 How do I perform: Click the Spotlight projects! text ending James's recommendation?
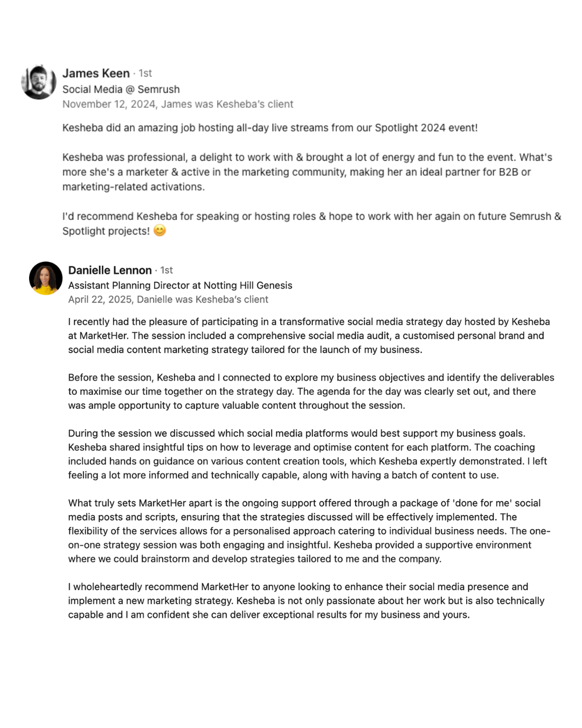tap(106, 231)
